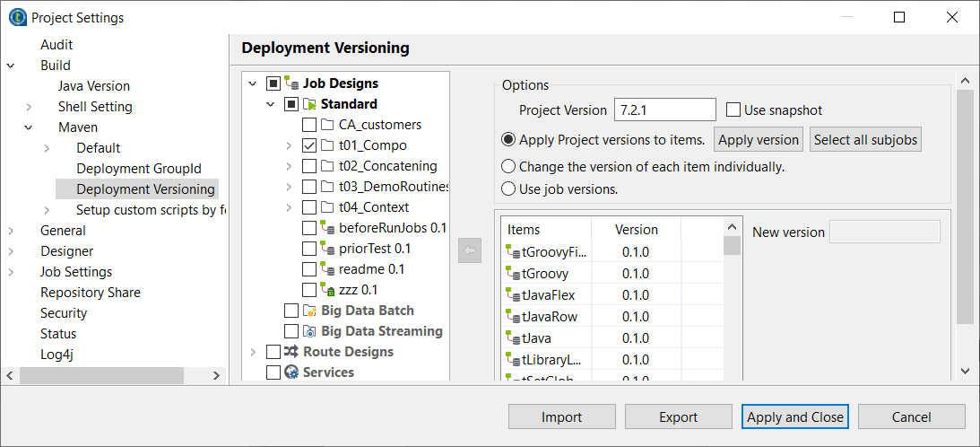The width and height of the screenshot is (980, 447).
Task: Open the Java Version settings page
Action: [93, 86]
